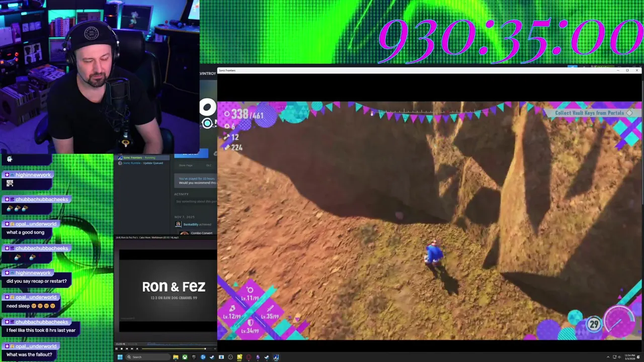The image size is (644, 362).
Task: Open Epic Games Launcher taskbar icon
Action: (194, 357)
